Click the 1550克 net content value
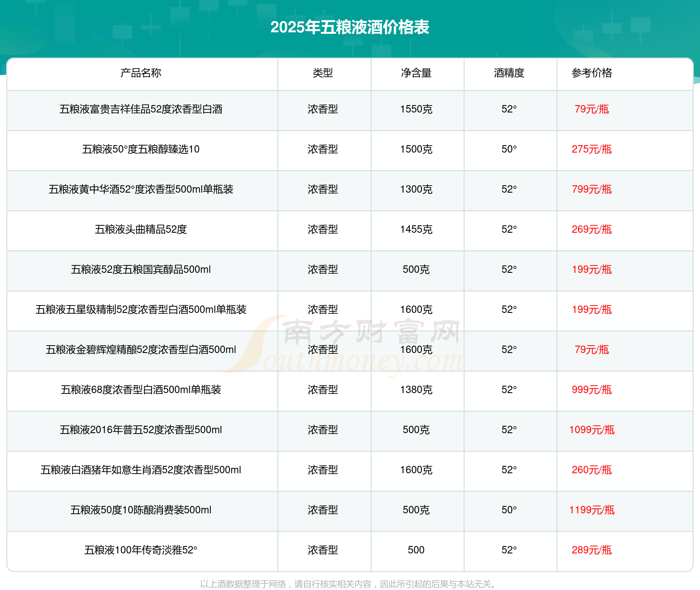This screenshot has height=590, width=700. 416,109
